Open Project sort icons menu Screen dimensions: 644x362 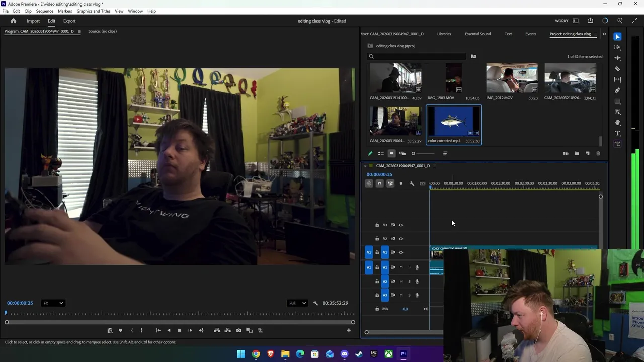[x=445, y=154]
